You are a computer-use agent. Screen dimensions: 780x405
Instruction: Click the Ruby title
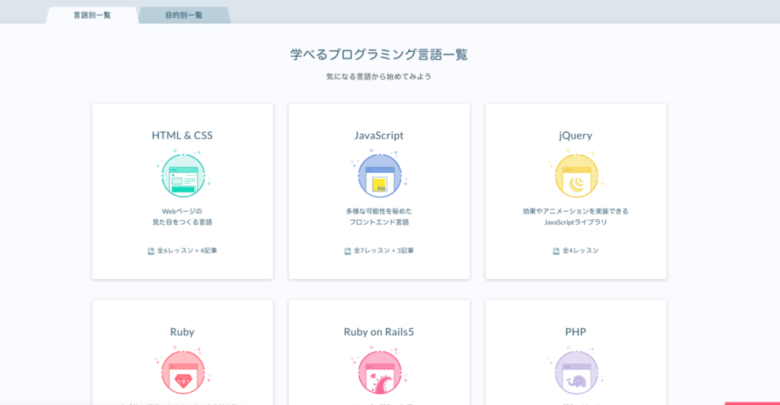(182, 332)
